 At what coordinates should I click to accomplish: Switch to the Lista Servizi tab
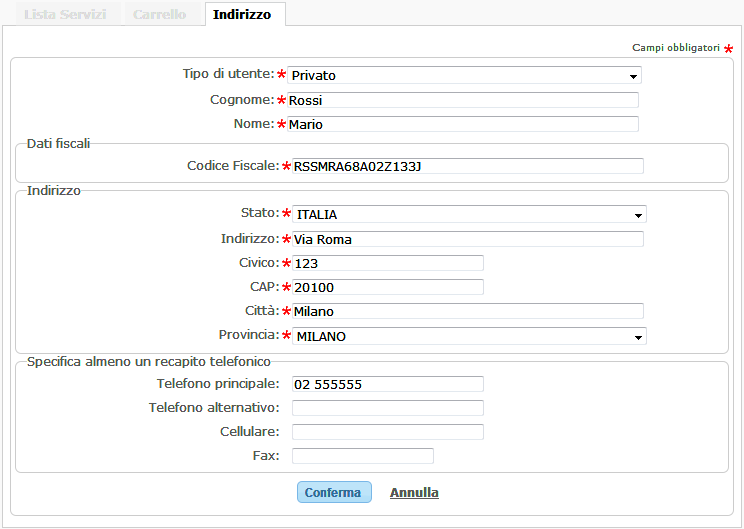(60, 15)
